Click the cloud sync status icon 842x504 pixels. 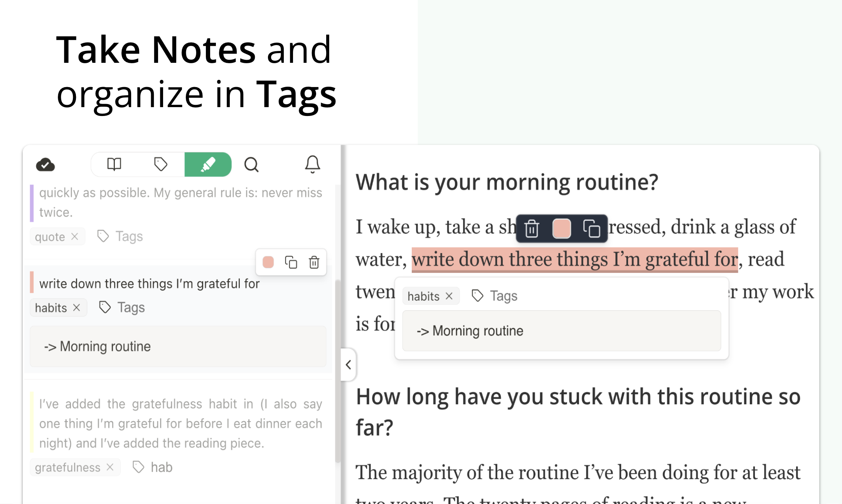pos(45,165)
